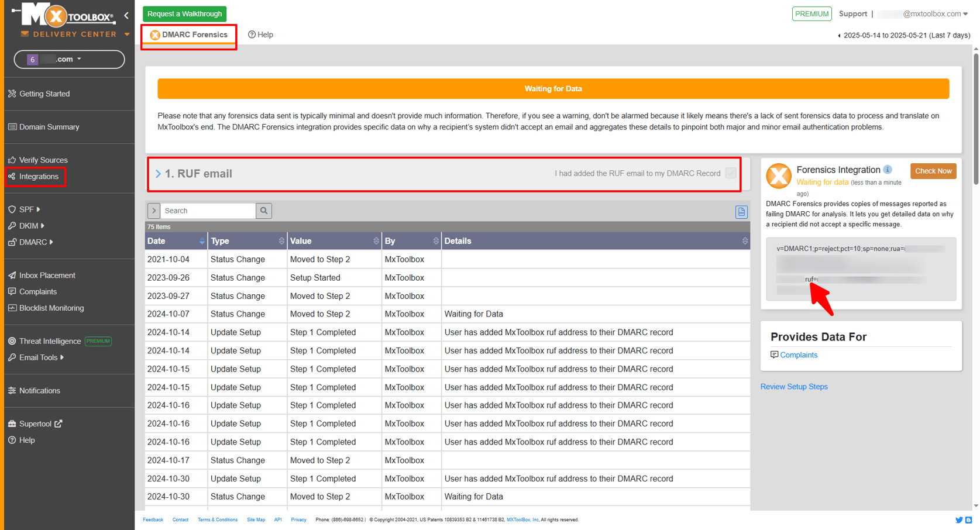Click the Integrations share icon
Screen dimensions: 980x530
click(x=12, y=176)
